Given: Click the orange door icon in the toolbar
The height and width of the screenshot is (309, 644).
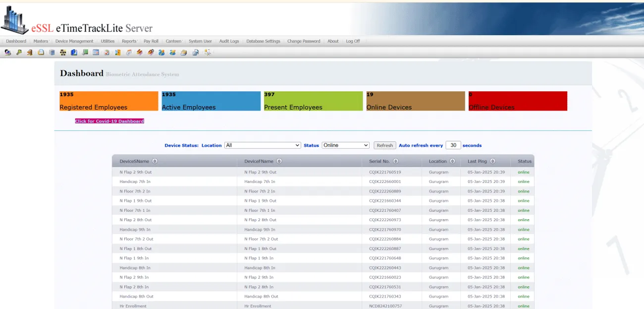Looking at the screenshot, I should (x=30, y=52).
